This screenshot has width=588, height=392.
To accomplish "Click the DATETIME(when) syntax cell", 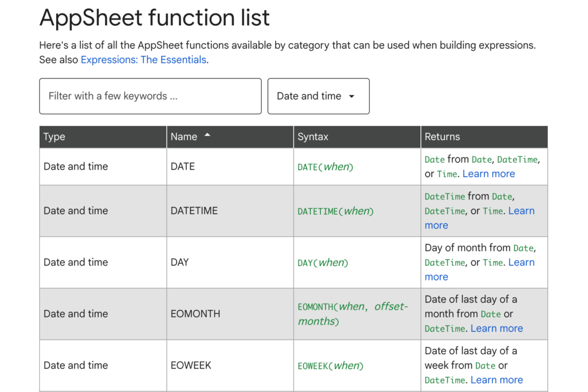I will (357, 210).
